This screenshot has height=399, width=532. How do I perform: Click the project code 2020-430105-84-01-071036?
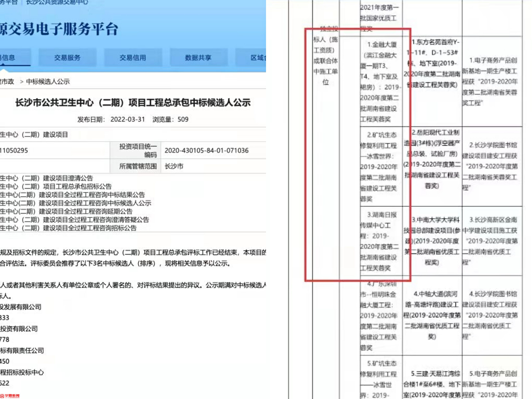pos(206,151)
